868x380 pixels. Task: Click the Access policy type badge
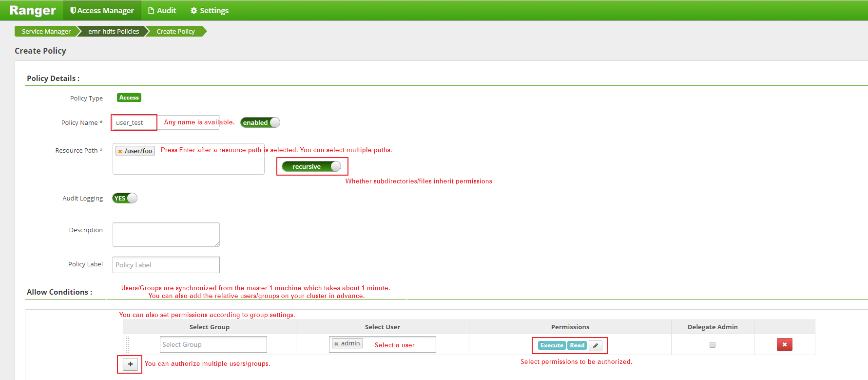click(x=129, y=98)
